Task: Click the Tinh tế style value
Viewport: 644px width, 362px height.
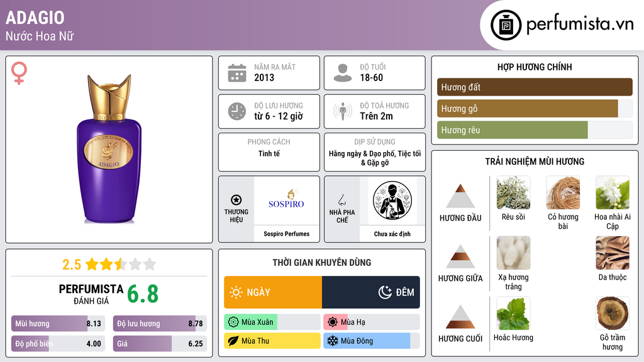Action: pyautogui.click(x=269, y=153)
